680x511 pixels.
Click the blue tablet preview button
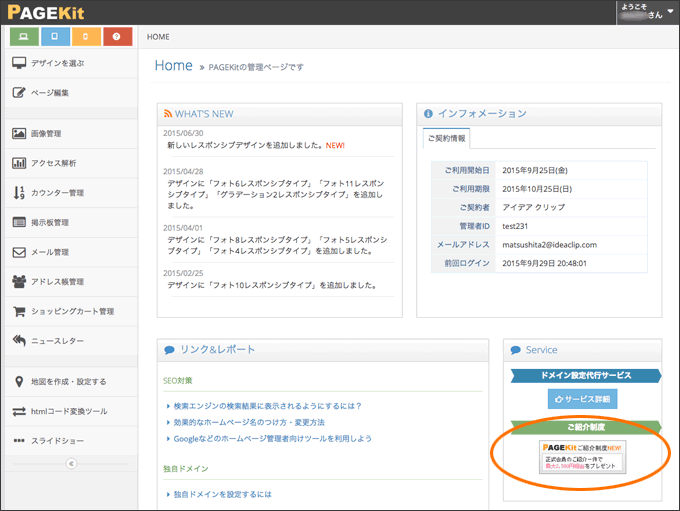(x=55, y=36)
